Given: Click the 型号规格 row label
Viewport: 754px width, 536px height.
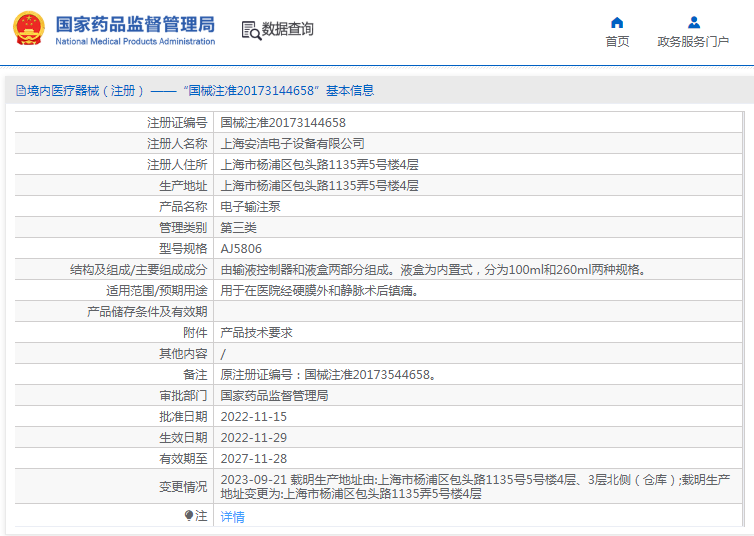Looking at the screenshot, I should tap(183, 249).
